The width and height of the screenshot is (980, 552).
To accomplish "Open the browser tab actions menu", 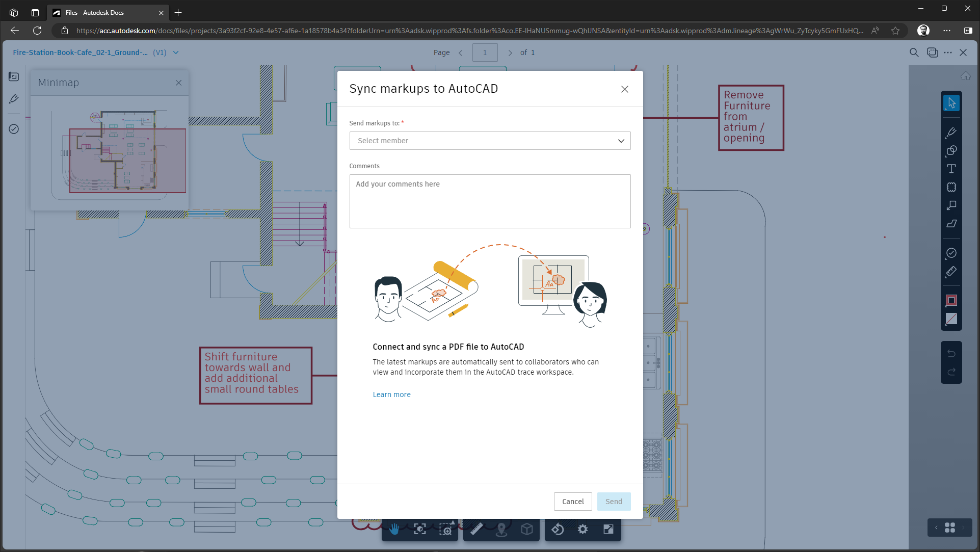I will tap(35, 13).
